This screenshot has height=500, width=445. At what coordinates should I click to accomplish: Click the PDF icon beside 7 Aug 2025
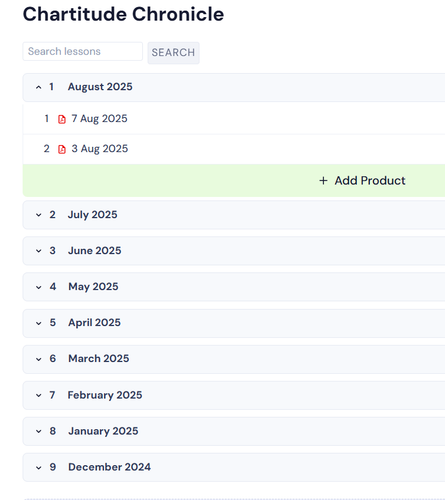[62, 119]
